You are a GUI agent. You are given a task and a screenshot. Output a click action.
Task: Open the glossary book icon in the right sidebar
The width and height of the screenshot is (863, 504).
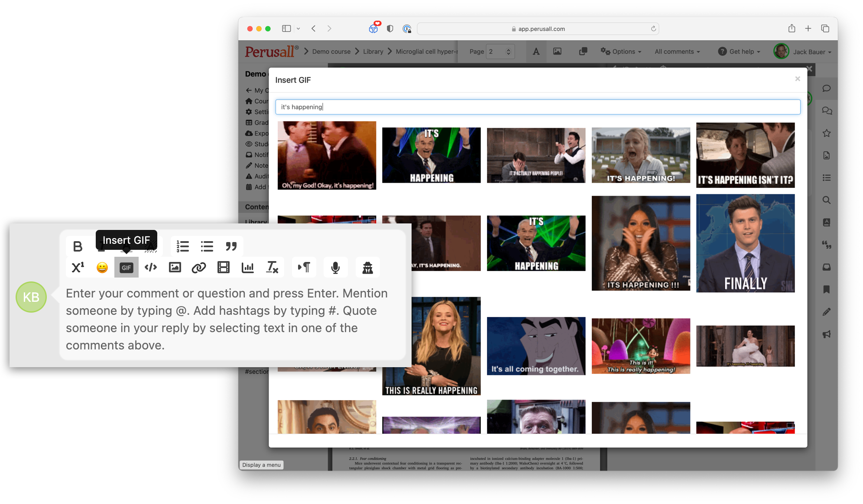[827, 222]
